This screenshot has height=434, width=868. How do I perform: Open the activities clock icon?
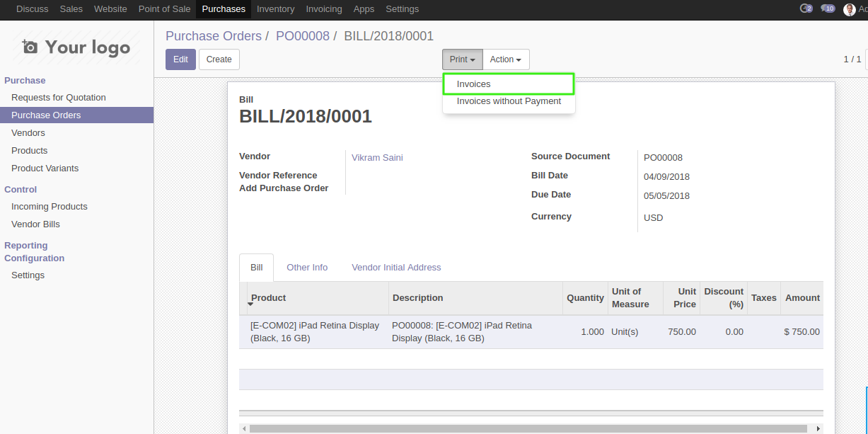[805, 9]
